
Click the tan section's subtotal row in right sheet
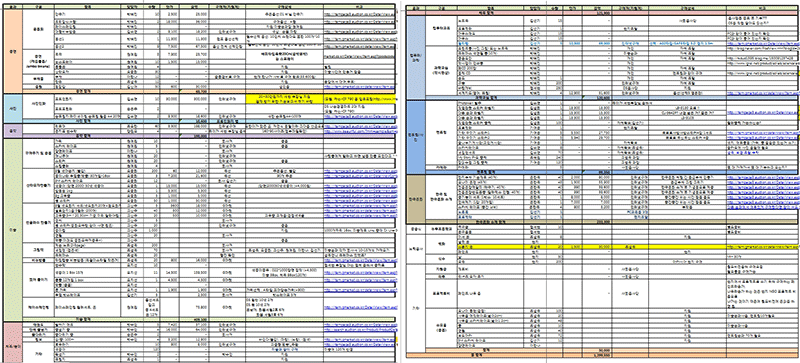pos(602,222)
